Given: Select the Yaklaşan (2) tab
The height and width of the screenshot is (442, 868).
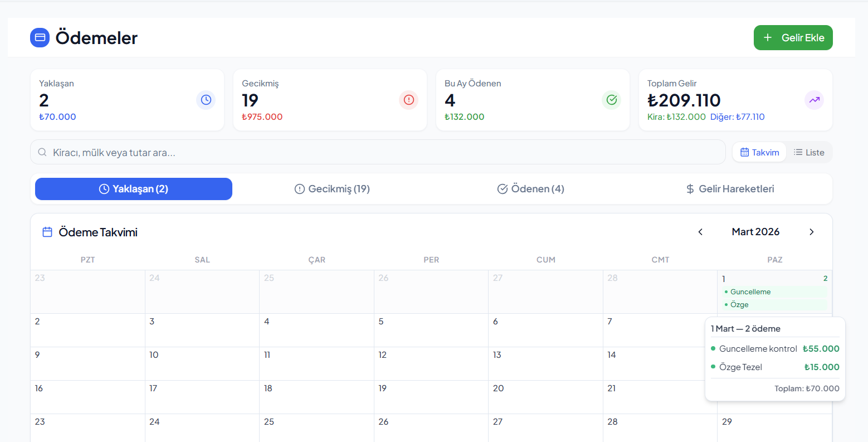Looking at the screenshot, I should 134,189.
